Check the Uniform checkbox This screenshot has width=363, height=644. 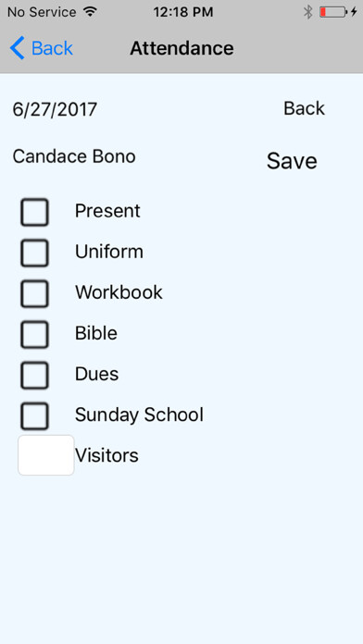[34, 253]
